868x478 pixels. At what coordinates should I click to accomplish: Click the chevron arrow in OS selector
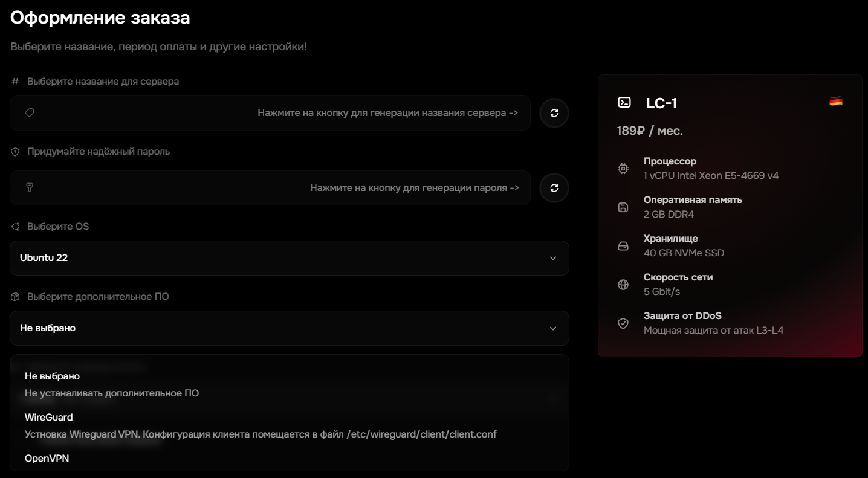pyautogui.click(x=552, y=259)
